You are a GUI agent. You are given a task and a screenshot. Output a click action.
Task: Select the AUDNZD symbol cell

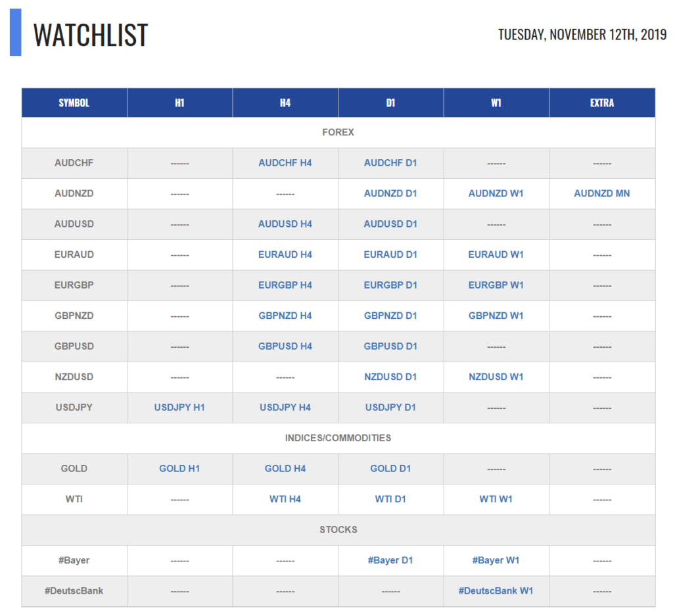pyautogui.click(x=74, y=193)
